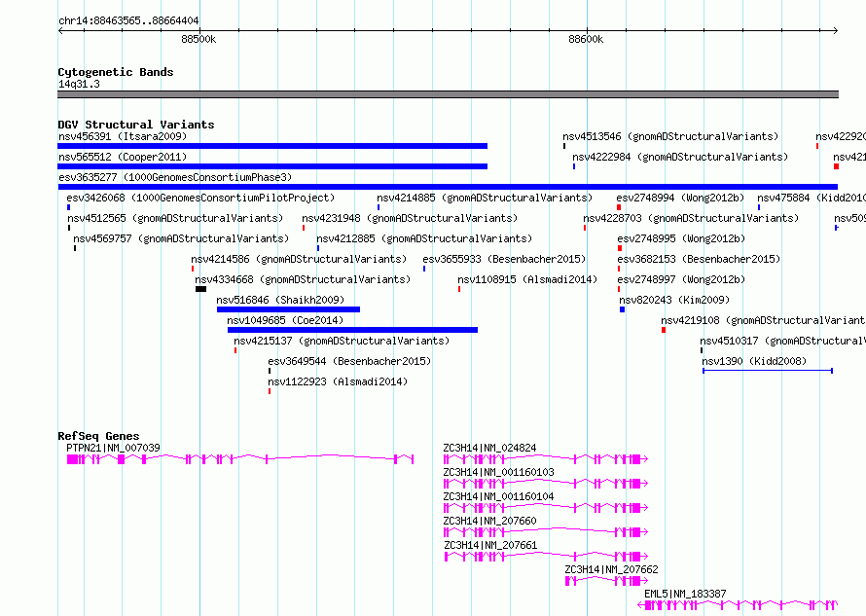Open nsv4510317 variant label
Image resolution: width=866 pixels, height=616 pixels.
pyautogui.click(x=782, y=341)
